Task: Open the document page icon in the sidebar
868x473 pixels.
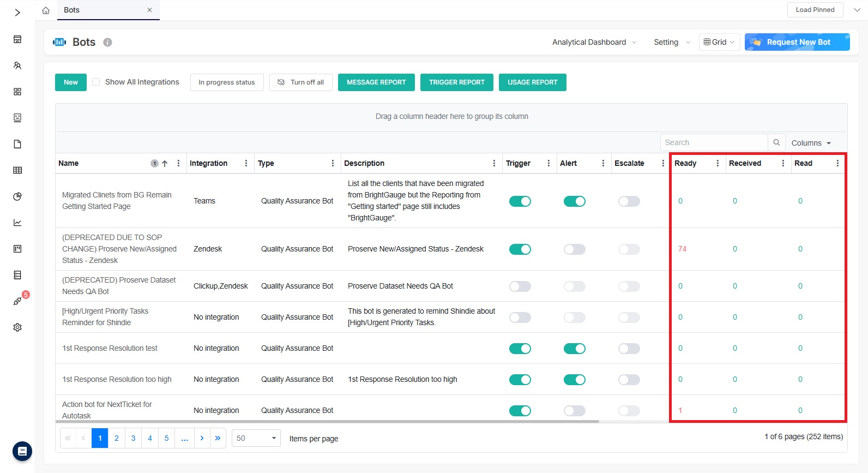Action: 17,144
